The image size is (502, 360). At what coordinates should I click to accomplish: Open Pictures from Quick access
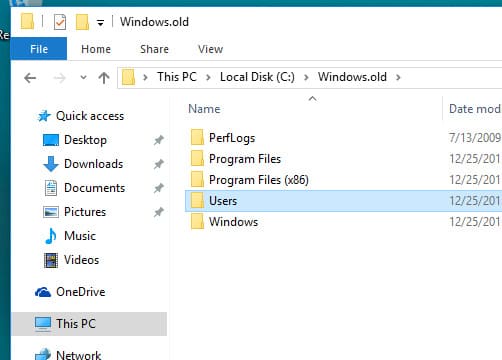point(85,212)
